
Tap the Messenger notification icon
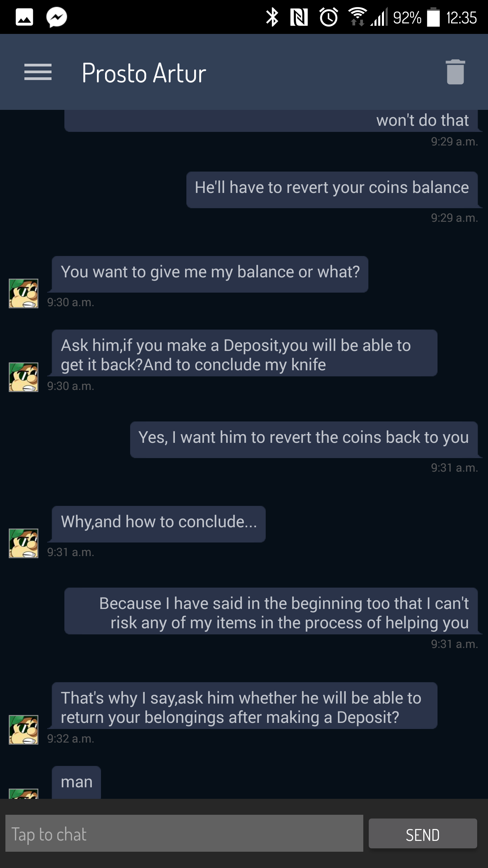[x=57, y=17]
